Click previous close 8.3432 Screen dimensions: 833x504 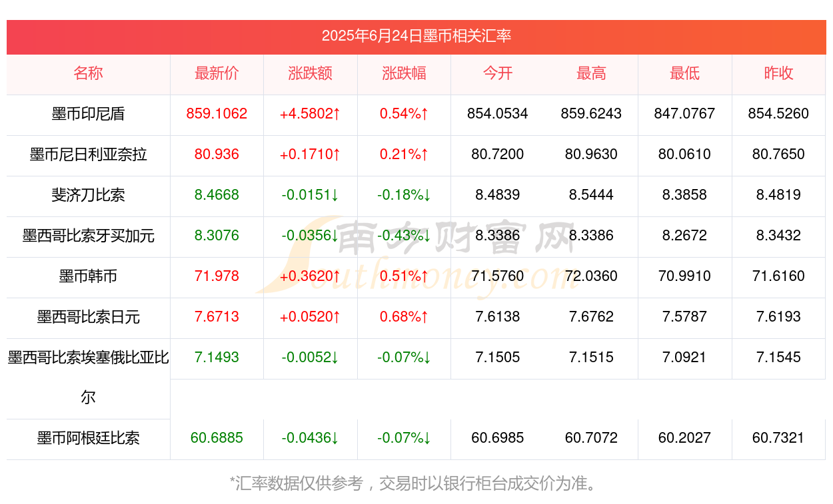coord(778,236)
